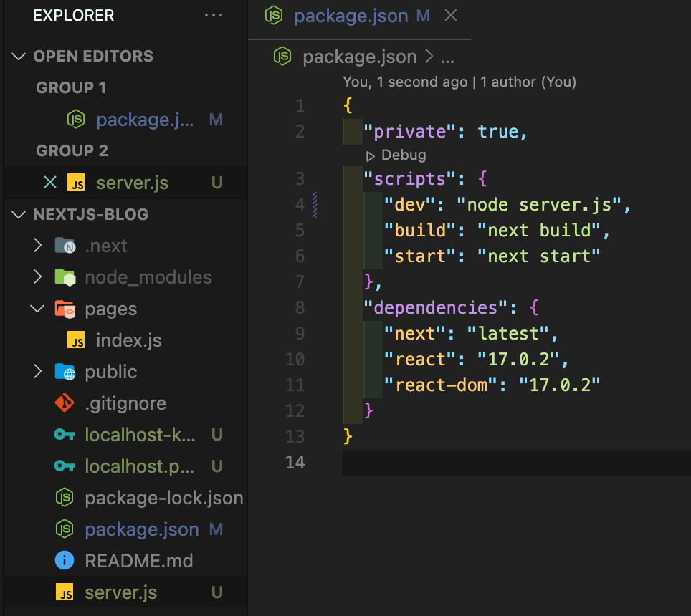
Task: Click the Debug play triangle icon
Action: 370,156
